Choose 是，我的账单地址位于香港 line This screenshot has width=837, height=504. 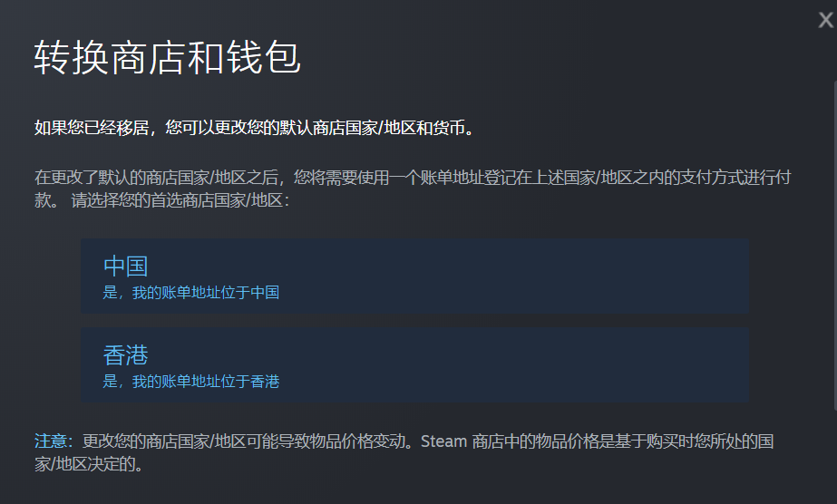(x=191, y=382)
